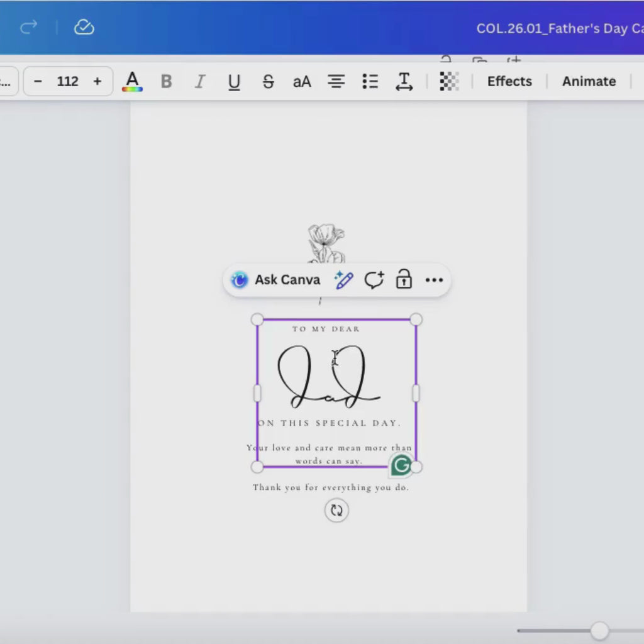Image resolution: width=644 pixels, height=644 pixels.
Task: Click the bottom-left selection corner handle
Action: click(257, 467)
